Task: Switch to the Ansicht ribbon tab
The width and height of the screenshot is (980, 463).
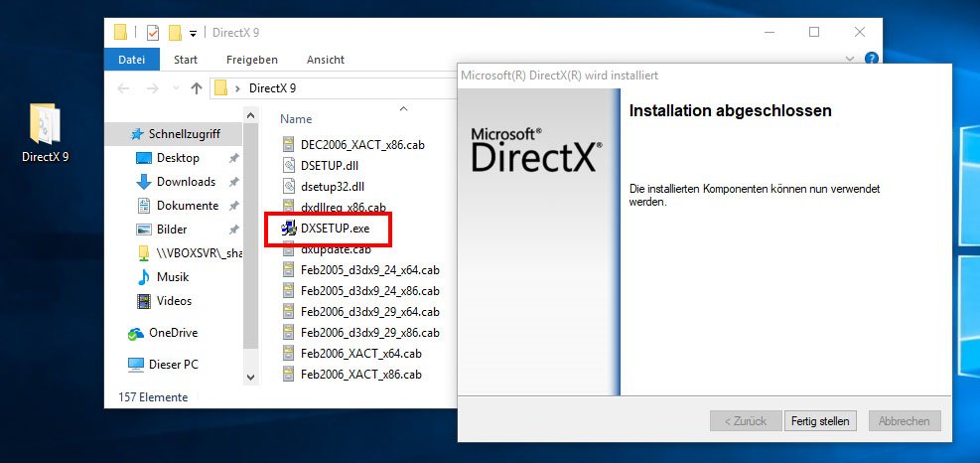Action: pyautogui.click(x=326, y=60)
